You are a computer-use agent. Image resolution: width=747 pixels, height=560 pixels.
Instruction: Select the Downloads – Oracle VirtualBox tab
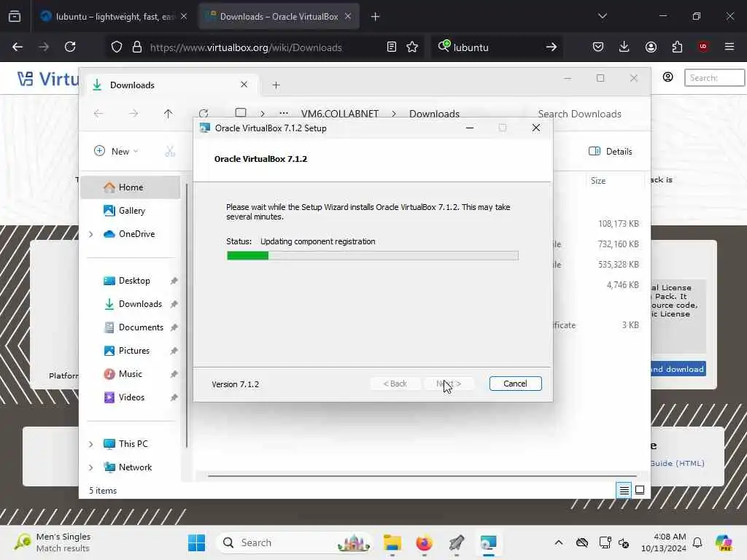279,17
